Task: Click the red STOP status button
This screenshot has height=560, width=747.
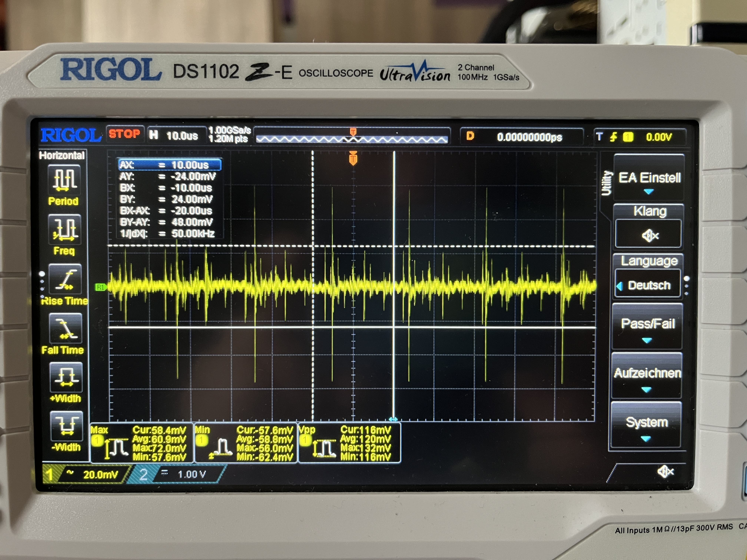Action: coord(124,134)
